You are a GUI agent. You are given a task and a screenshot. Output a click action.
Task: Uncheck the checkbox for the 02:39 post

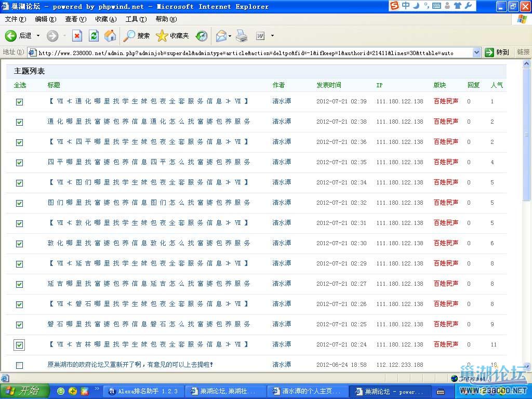(20, 102)
